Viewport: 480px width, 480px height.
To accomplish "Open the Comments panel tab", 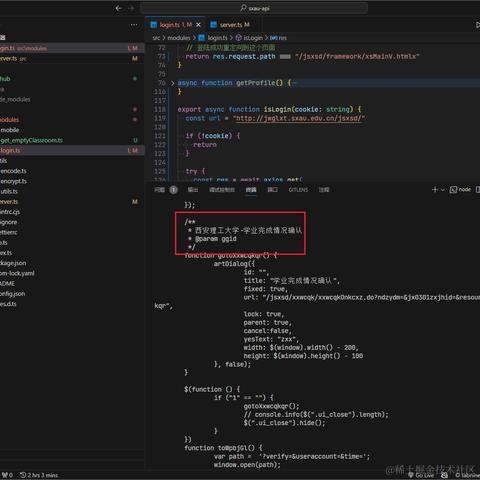I will [x=324, y=190].
